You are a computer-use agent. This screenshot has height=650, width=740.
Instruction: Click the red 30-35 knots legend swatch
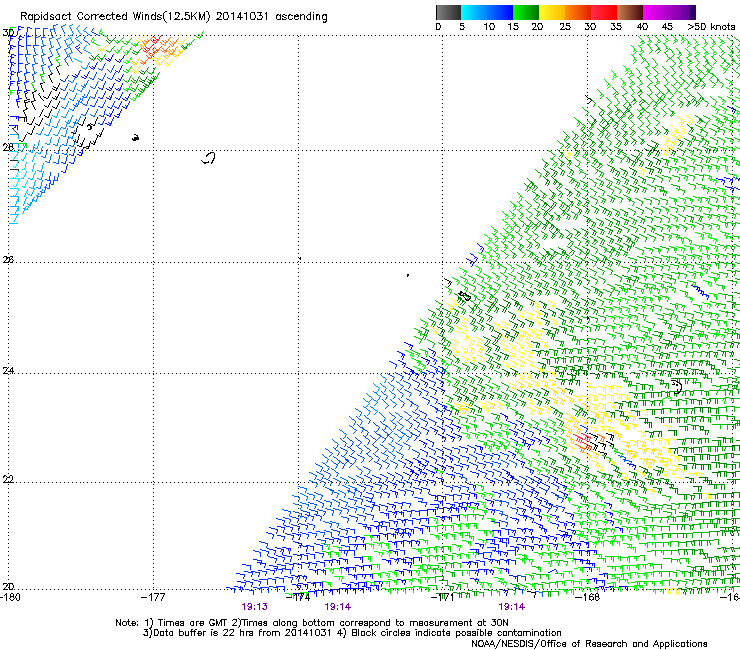[604, 12]
